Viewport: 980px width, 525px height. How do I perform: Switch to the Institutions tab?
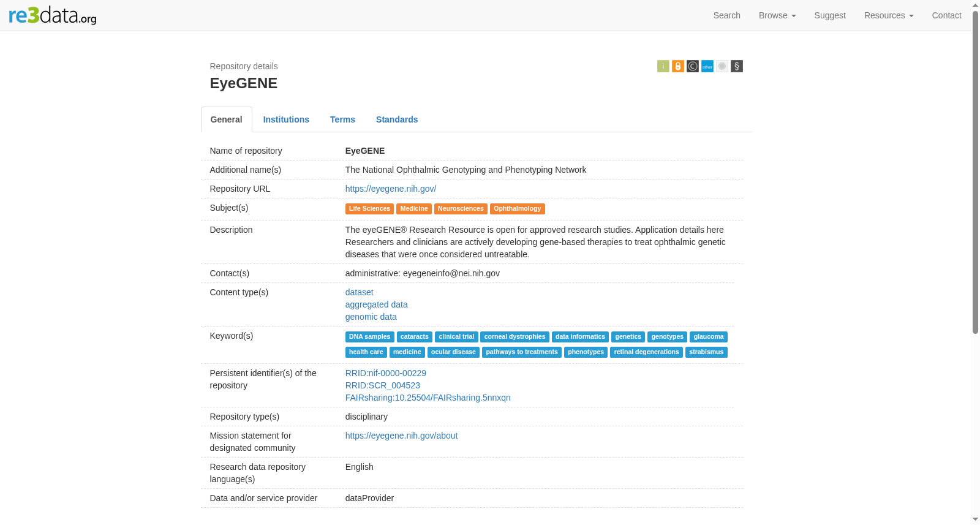click(x=286, y=119)
